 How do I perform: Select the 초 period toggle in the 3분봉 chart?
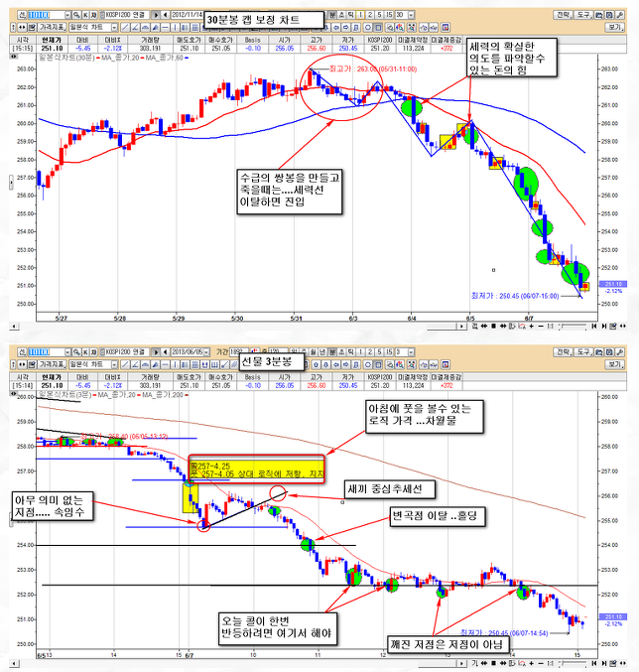pos(341,351)
